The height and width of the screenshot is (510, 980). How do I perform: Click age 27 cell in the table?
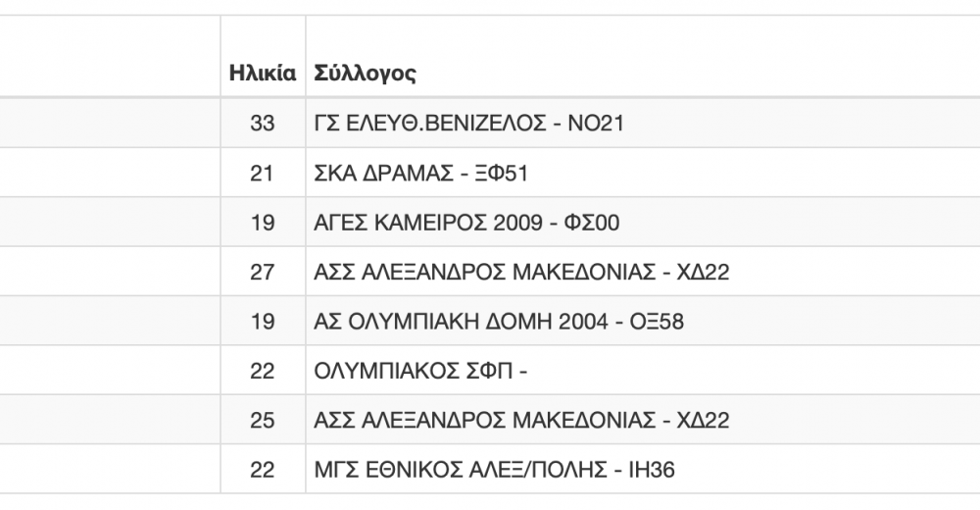[263, 272]
